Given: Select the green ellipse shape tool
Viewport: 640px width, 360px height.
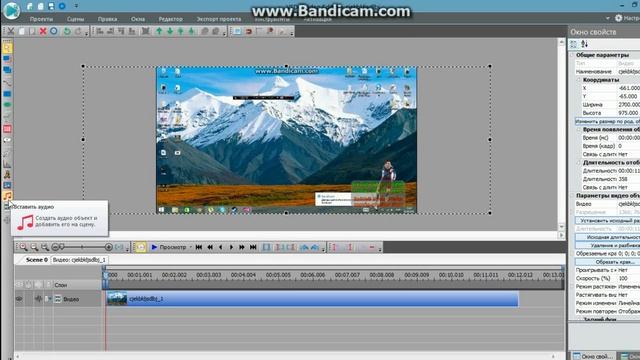Looking at the screenshot, I should (x=7, y=105).
